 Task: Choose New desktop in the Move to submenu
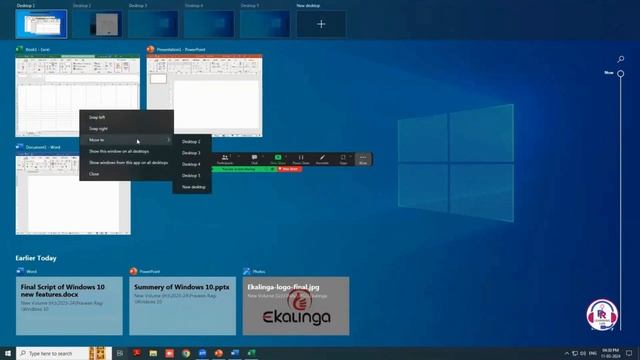192,187
